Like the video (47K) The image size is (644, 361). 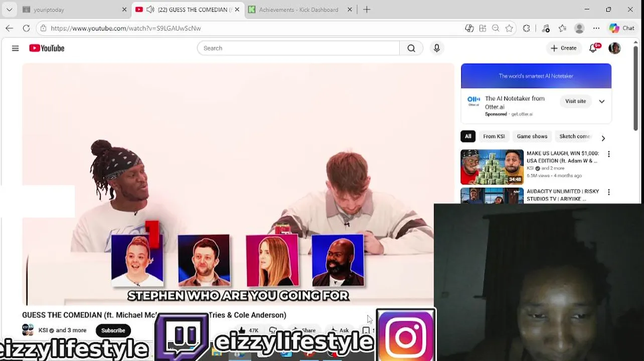click(x=249, y=330)
